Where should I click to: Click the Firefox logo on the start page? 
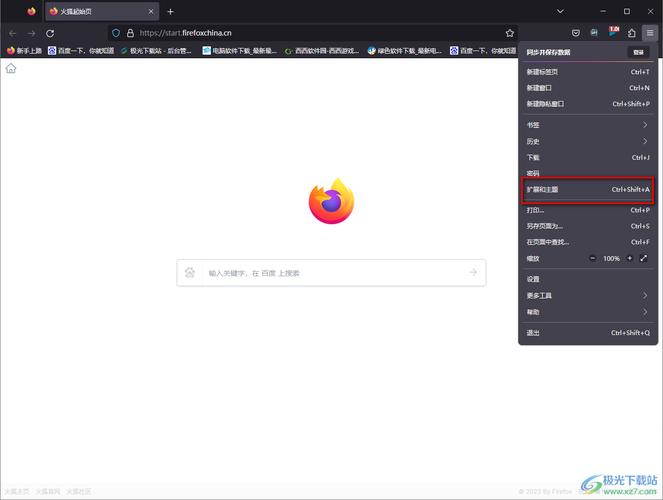pyautogui.click(x=332, y=201)
